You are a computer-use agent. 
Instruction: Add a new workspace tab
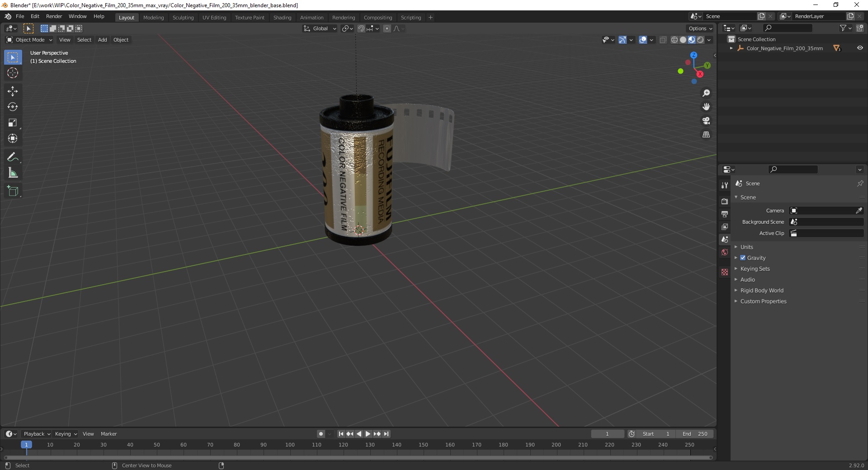point(430,17)
